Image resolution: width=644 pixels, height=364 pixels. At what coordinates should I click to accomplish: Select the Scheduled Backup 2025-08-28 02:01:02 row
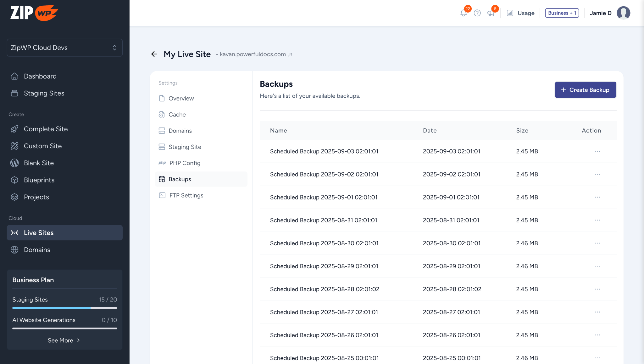tap(325, 289)
